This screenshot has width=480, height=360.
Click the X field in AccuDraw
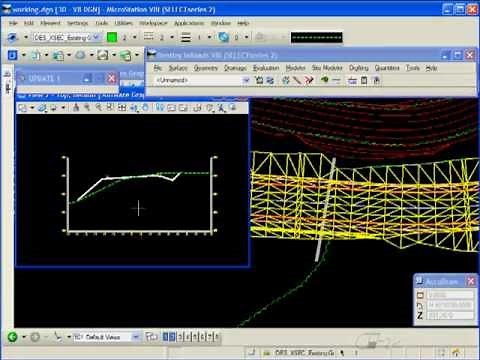(450, 295)
